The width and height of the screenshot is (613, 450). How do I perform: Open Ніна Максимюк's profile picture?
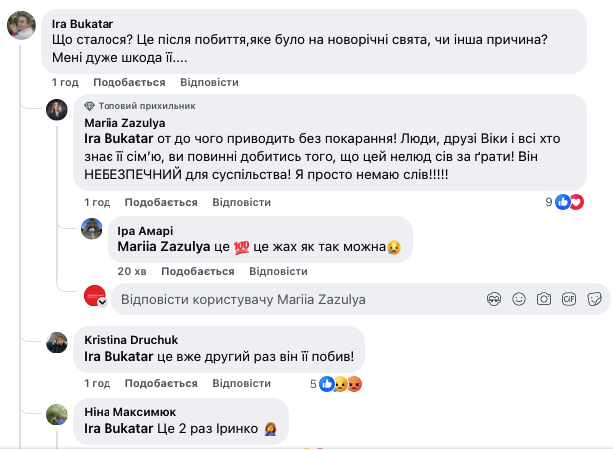click(x=57, y=413)
